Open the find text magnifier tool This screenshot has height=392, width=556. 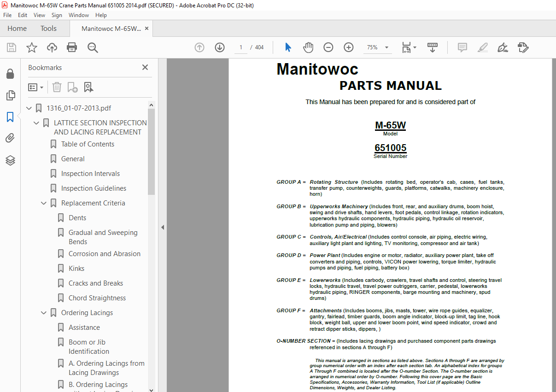click(93, 47)
